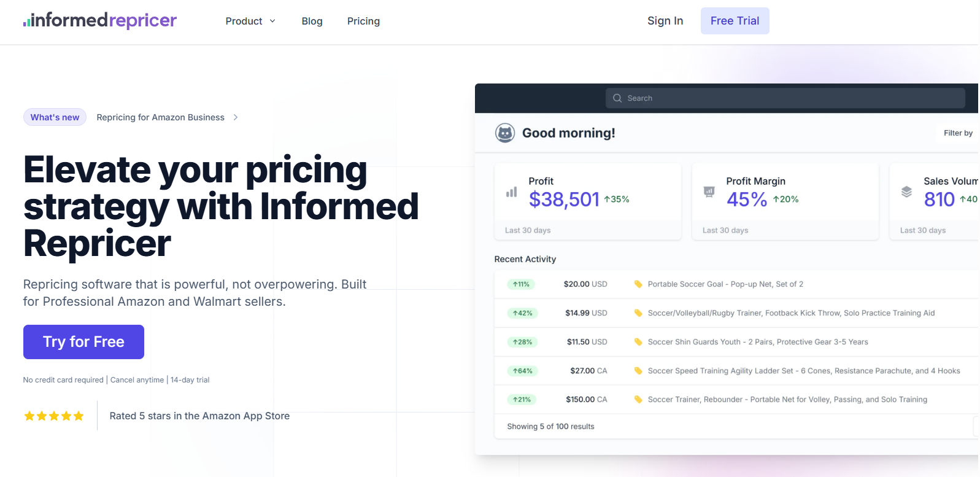This screenshot has height=477, width=980.
Task: Click Sign In link
Action: click(x=665, y=21)
